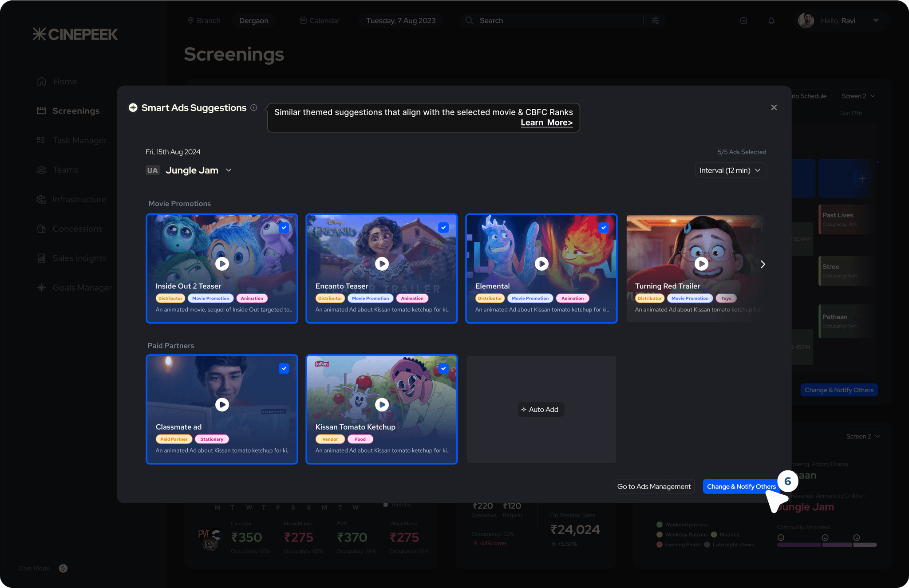Uncheck the Inside Out 2 Teaser checkbox
This screenshot has height=588, width=909.
pyautogui.click(x=284, y=228)
